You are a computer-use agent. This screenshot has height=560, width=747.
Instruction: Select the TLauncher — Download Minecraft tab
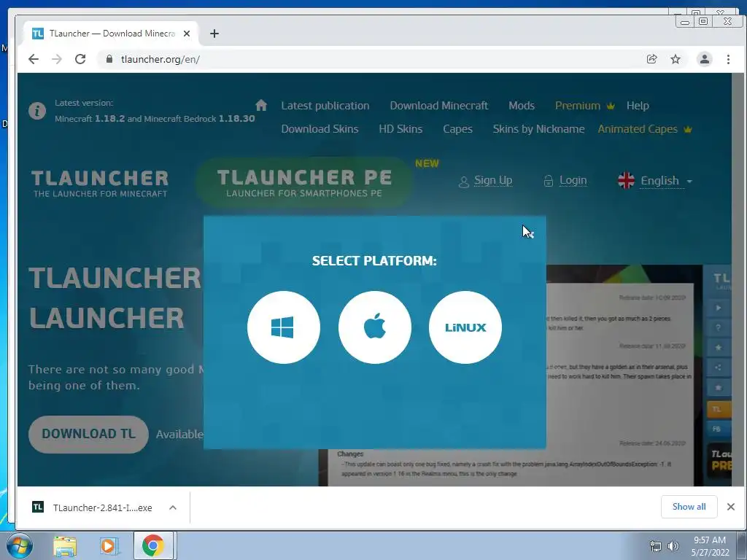[x=112, y=34]
